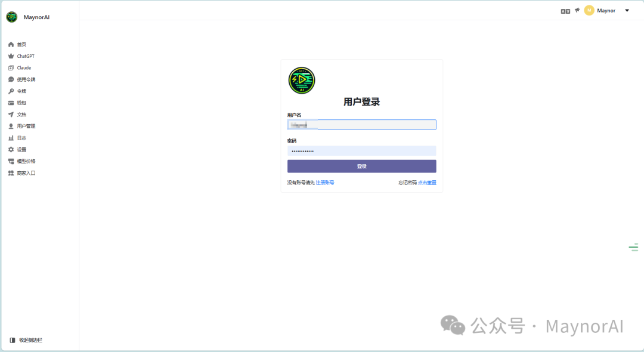Focus the 密码 password field

click(x=361, y=151)
